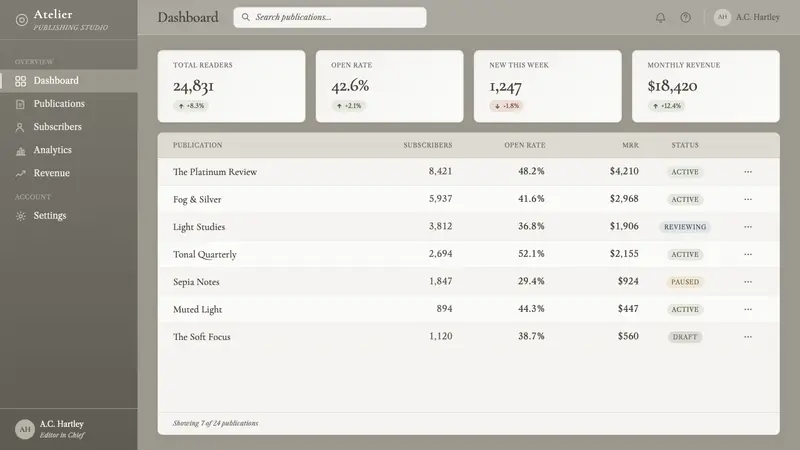
Task: Click the 44.3% open rate value
Action: tap(531, 309)
